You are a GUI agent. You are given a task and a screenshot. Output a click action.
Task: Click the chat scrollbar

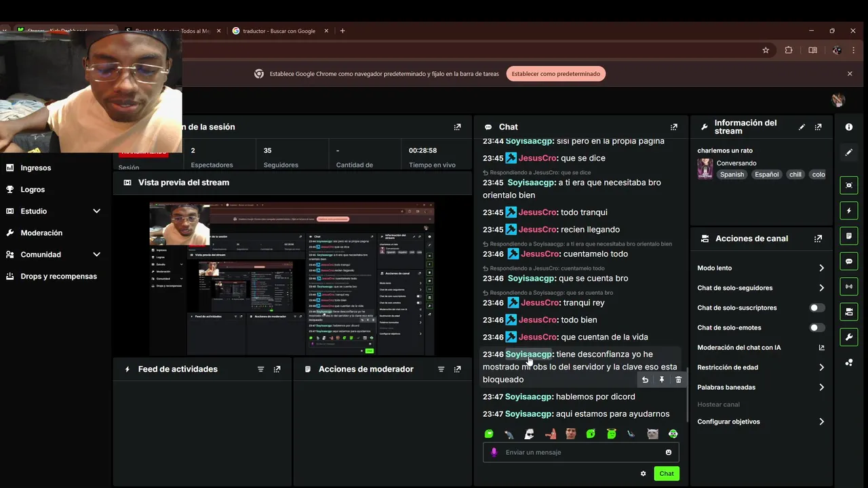(x=687, y=394)
